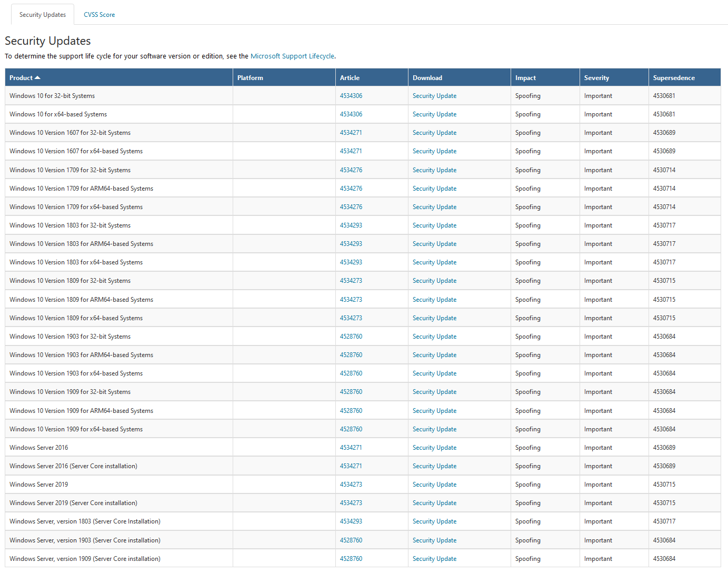Viewport: 728px width, 573px height.
Task: Sort table by Impact column header
Action: (525, 78)
